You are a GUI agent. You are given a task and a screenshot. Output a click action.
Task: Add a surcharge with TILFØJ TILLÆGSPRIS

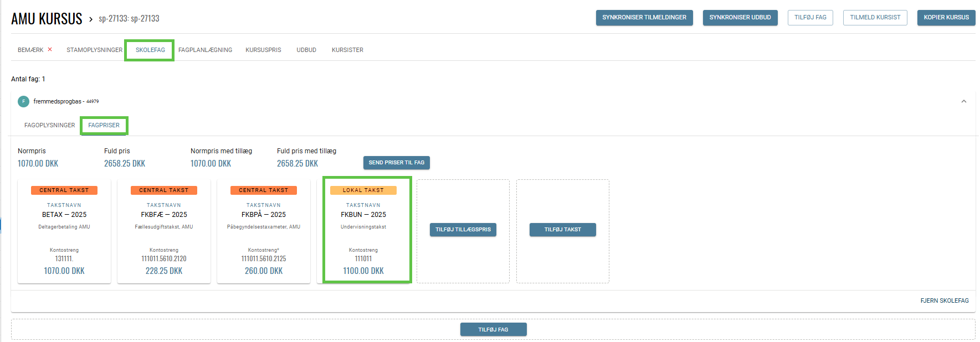(x=463, y=230)
